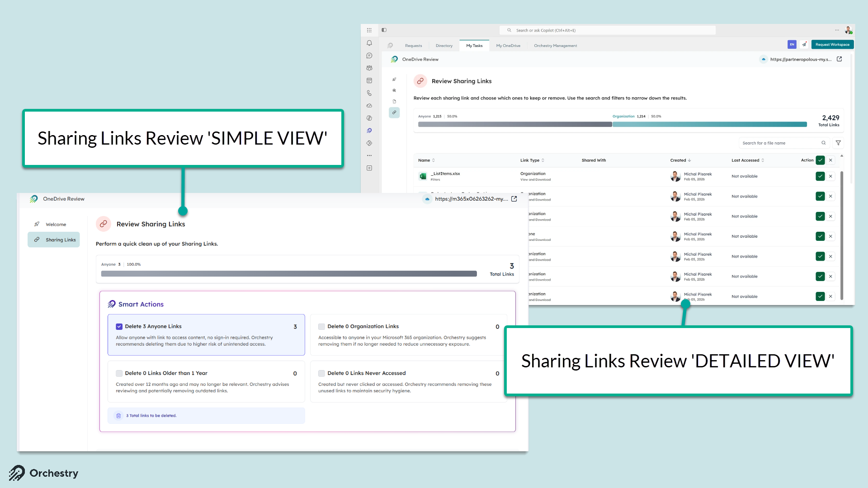Open the Calls phone icon in sidebar
The height and width of the screenshot is (488, 868).
pos(369,93)
